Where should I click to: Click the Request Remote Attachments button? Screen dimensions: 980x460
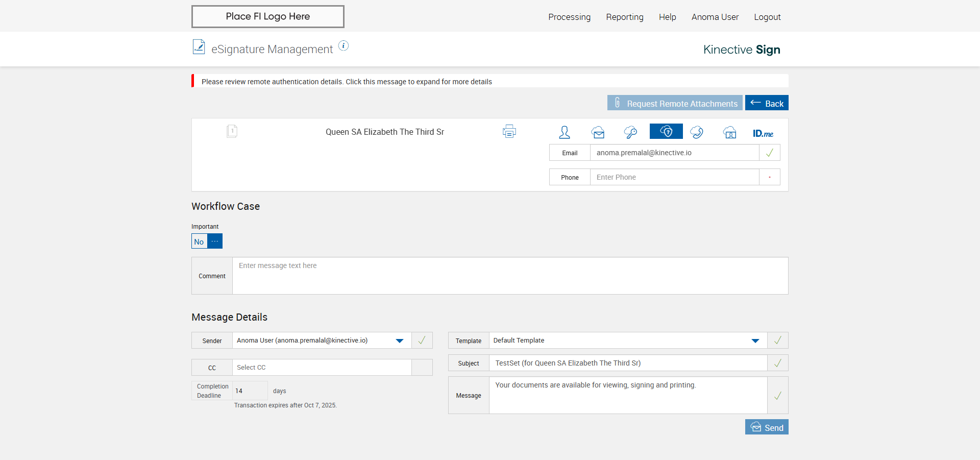(675, 103)
